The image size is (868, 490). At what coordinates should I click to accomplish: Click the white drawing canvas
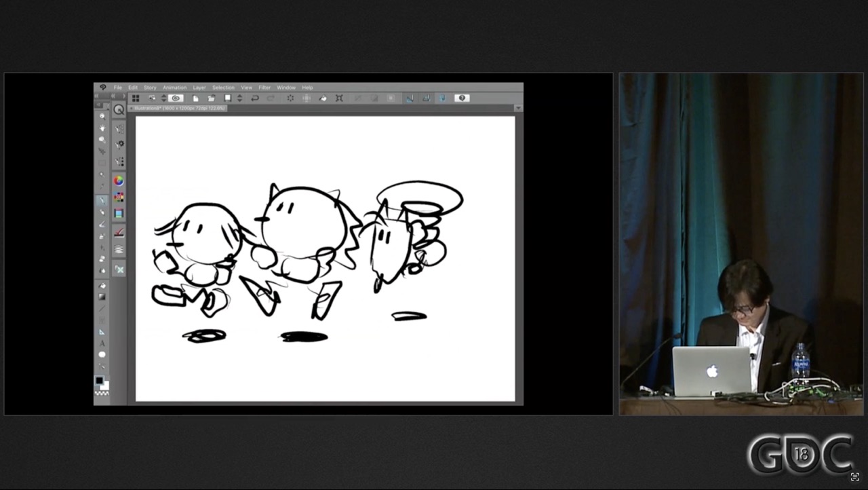pos(325,259)
